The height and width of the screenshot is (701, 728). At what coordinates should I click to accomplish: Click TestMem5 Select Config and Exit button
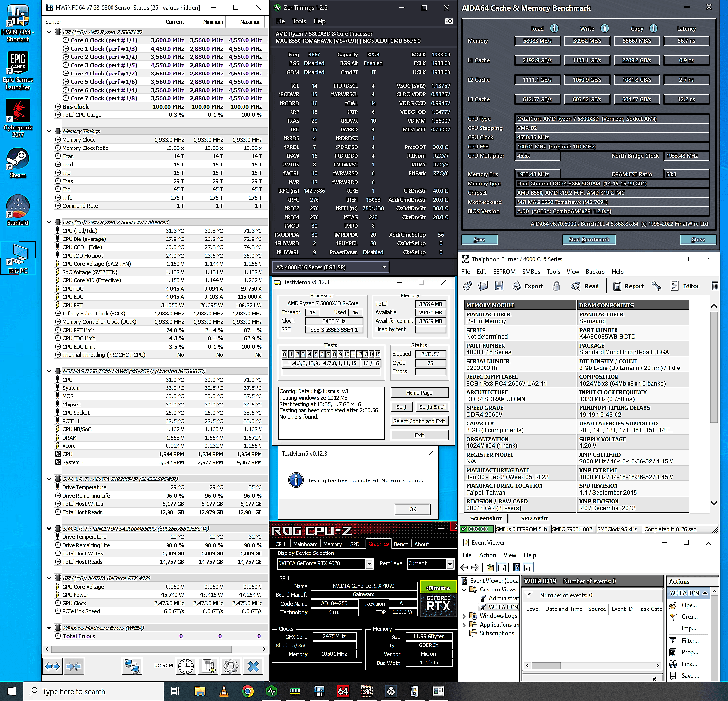pos(419,421)
